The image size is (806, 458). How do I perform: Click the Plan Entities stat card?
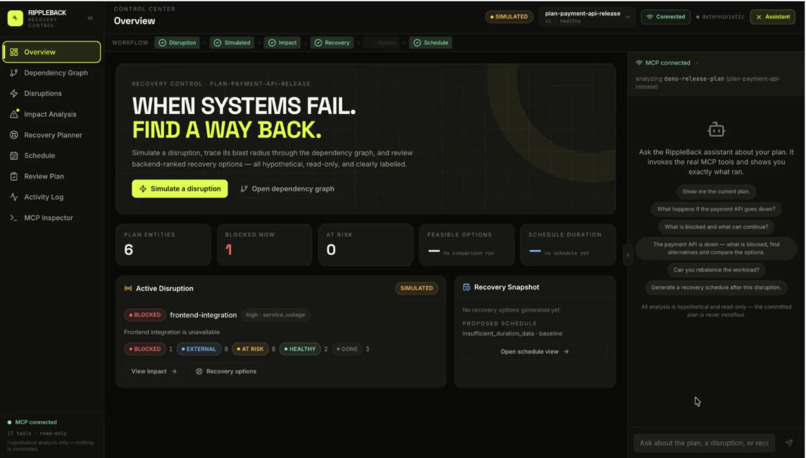click(x=163, y=245)
